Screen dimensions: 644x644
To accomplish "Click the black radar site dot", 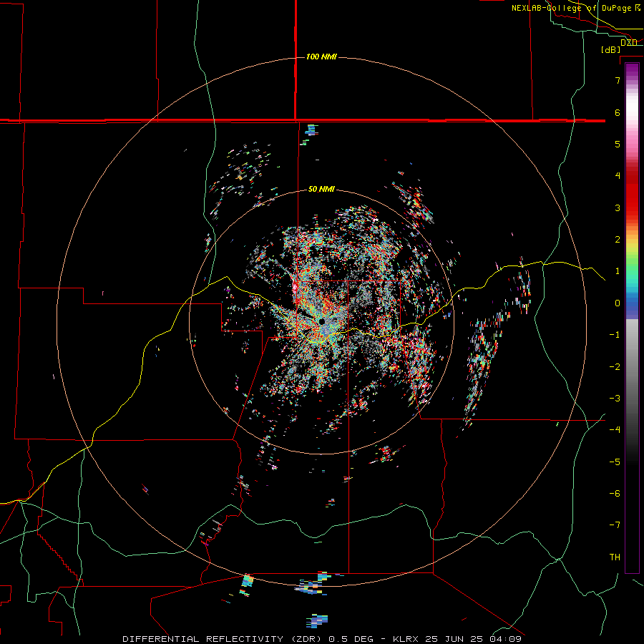I will (x=322, y=321).
